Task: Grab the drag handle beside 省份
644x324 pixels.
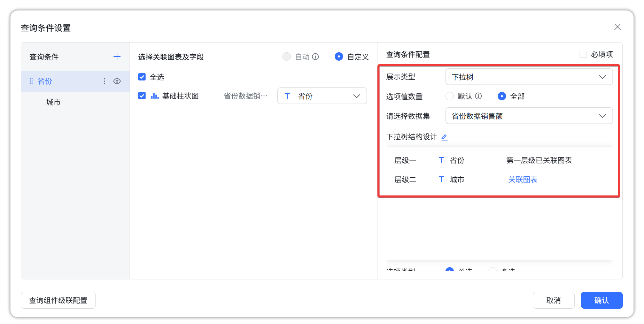Action: tap(31, 81)
